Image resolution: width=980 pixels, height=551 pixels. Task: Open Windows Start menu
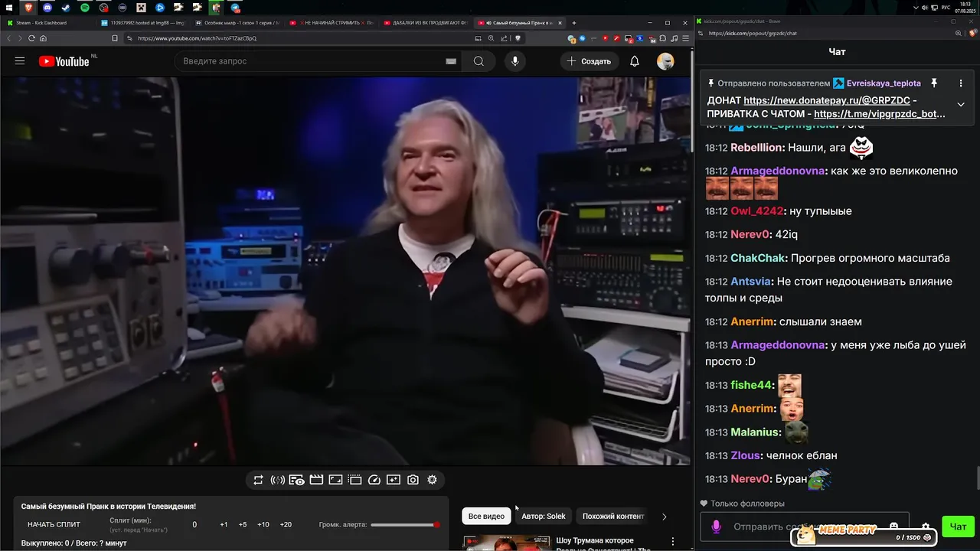pyautogui.click(x=11, y=8)
